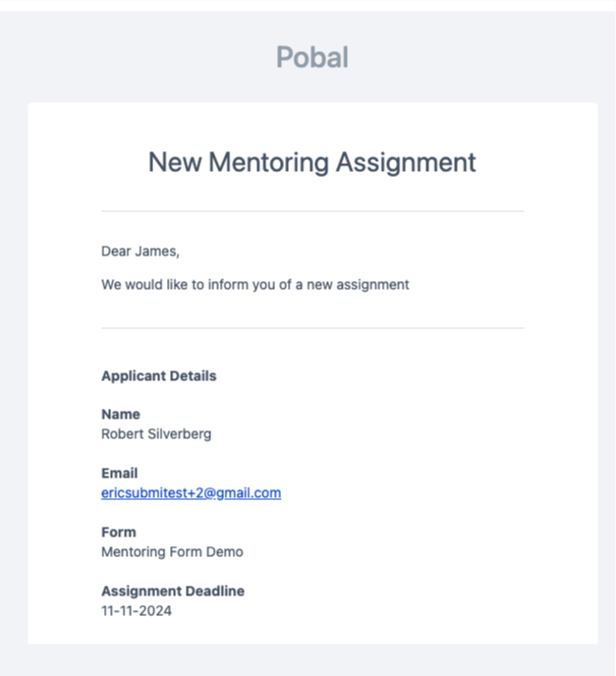Viewport: 616px width, 676px height.
Task: Click the divider above Applicant Details
Action: click(x=312, y=328)
